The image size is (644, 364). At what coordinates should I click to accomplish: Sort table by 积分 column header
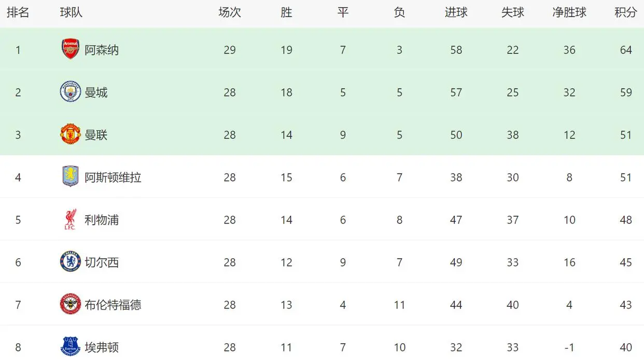(x=625, y=12)
